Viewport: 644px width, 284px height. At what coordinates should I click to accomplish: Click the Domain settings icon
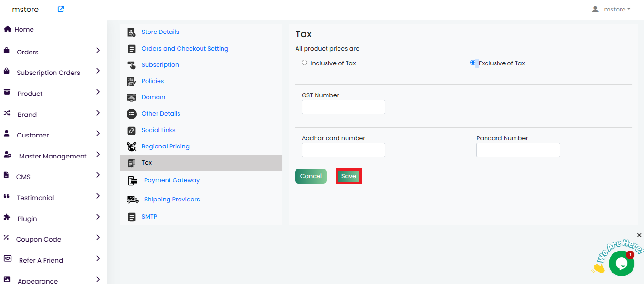131,97
